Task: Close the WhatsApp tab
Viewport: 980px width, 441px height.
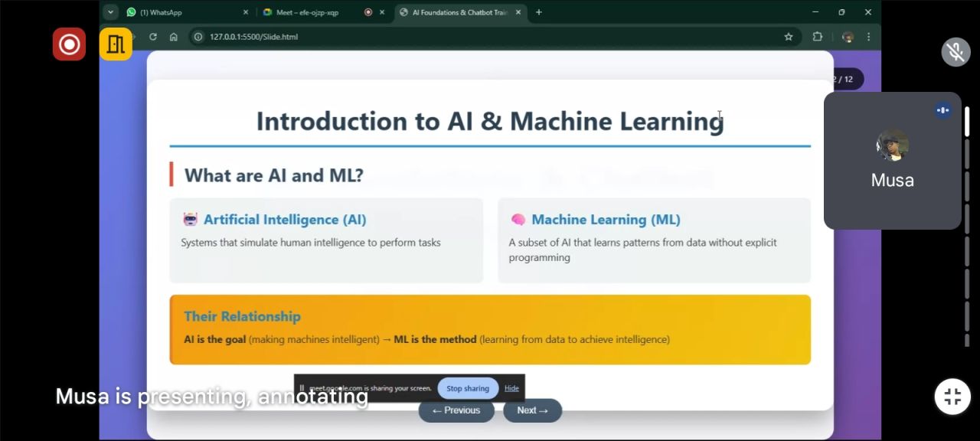Action: [x=246, y=12]
